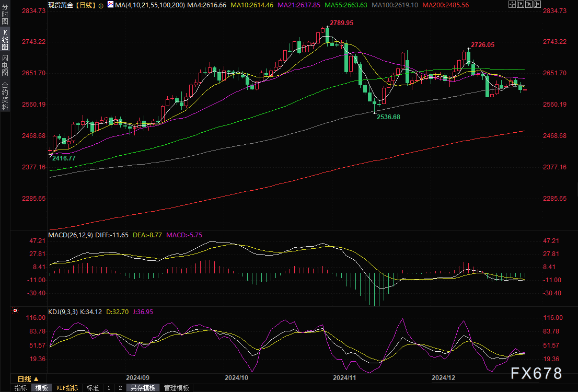Toggle template slot 1
The height and width of the screenshot is (392, 578).
pyautogui.click(x=108, y=388)
